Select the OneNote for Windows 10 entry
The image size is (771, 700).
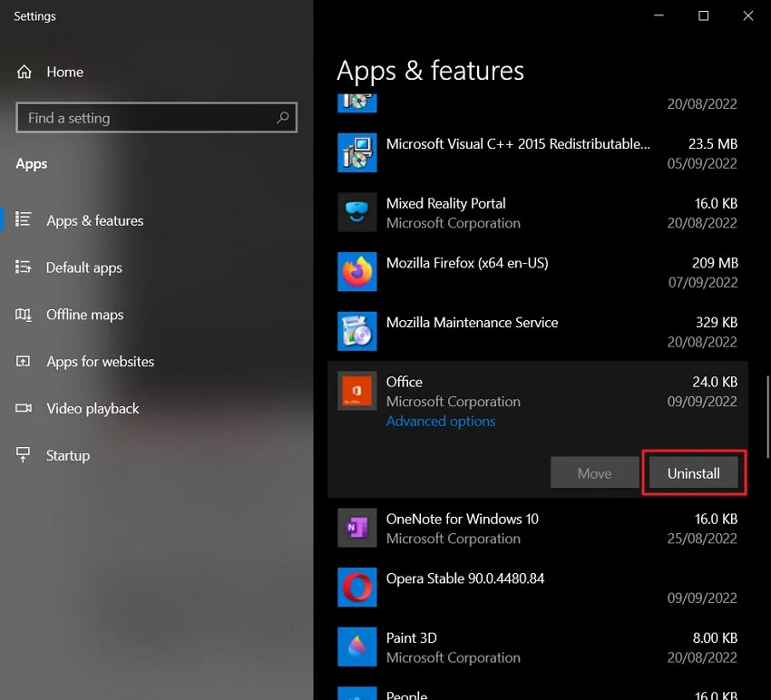[x=538, y=528]
